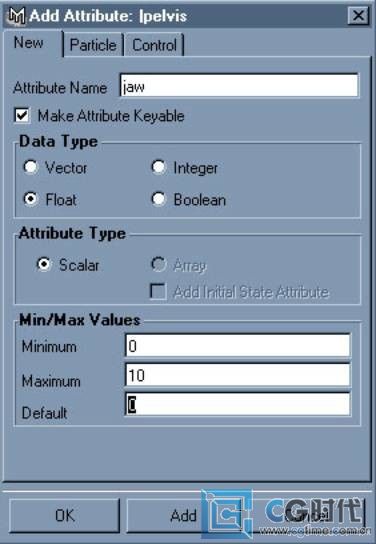
Task: Click the Add button
Action: (x=183, y=516)
